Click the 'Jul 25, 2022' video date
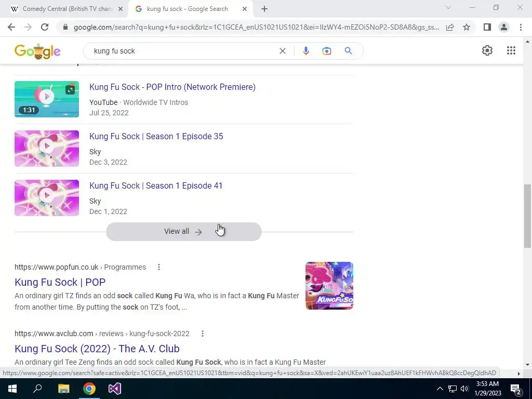This screenshot has height=399, width=532. point(109,113)
